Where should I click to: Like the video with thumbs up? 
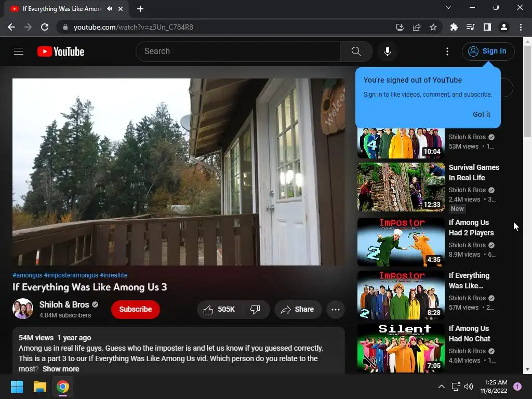(x=219, y=310)
